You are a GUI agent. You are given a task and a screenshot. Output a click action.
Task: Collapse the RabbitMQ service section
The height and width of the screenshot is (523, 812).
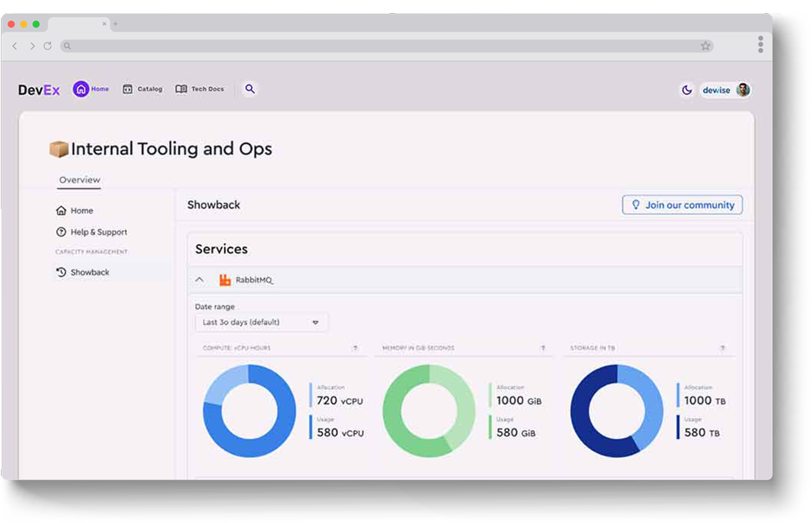point(200,280)
